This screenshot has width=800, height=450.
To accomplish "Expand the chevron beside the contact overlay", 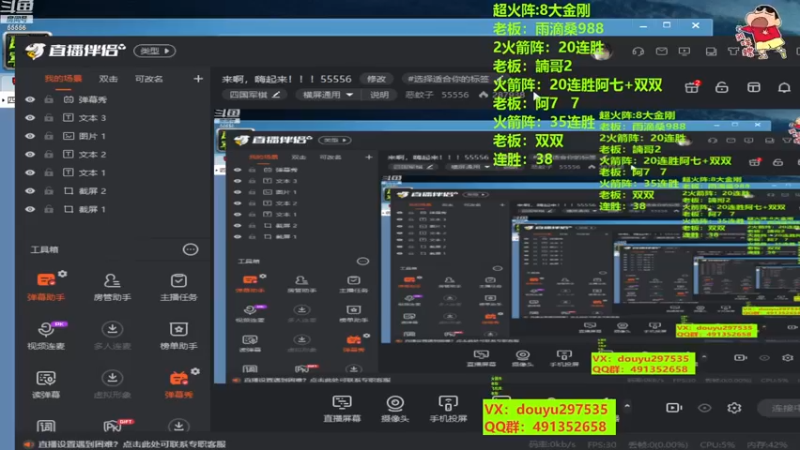I will click(x=627, y=406).
